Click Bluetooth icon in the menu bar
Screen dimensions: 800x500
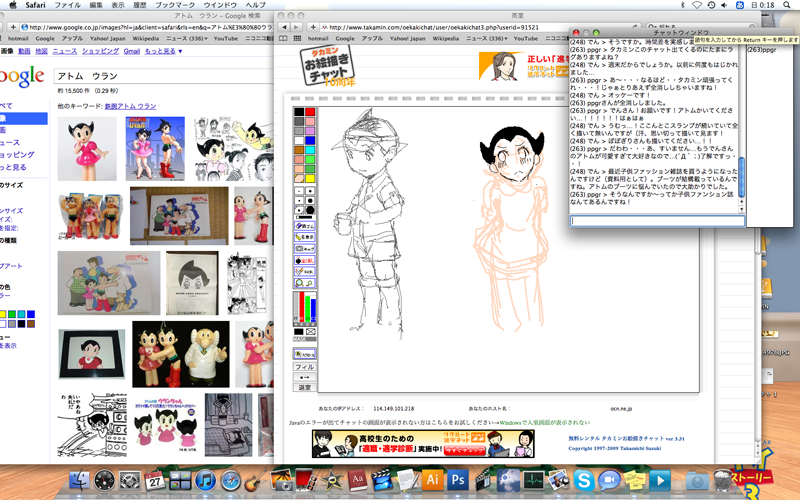683,5
